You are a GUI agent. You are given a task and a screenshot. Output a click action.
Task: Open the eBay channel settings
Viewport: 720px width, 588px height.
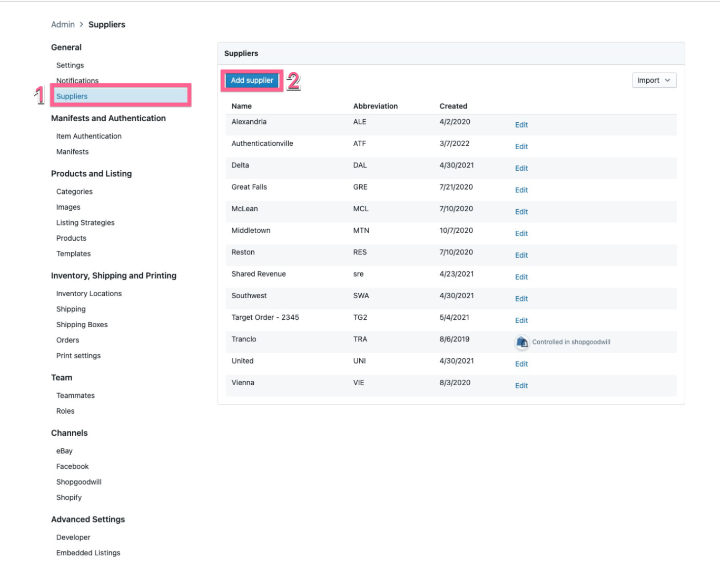click(x=64, y=451)
